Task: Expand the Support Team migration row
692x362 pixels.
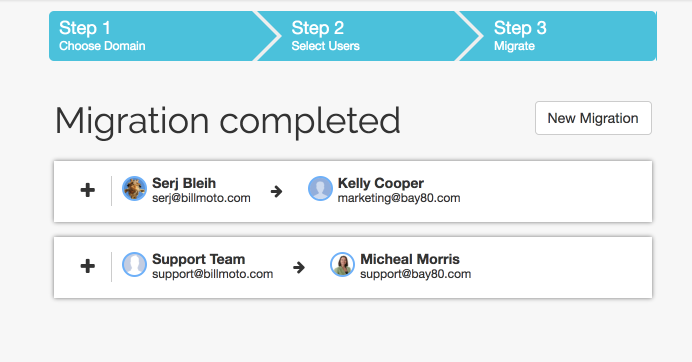Action: [x=87, y=266]
